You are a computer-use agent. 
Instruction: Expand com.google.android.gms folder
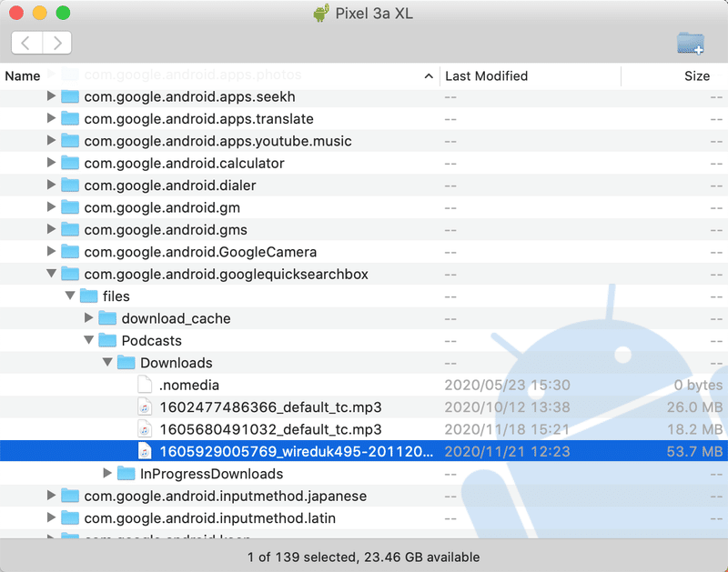51,229
